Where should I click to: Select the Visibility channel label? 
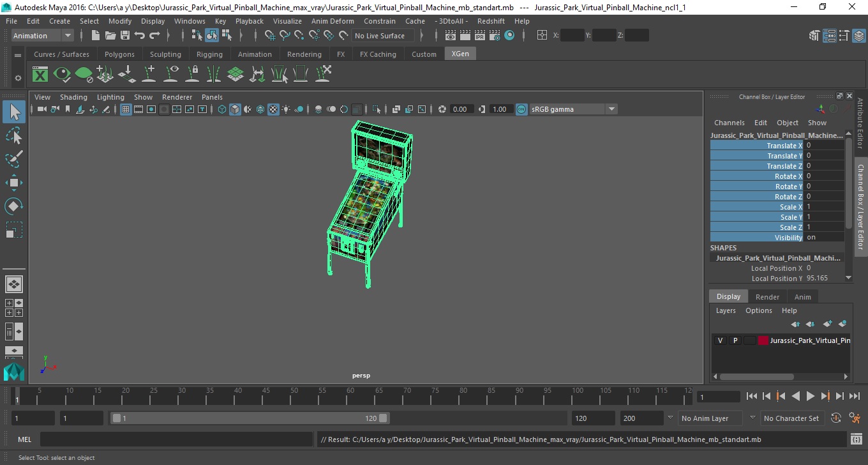coord(756,238)
